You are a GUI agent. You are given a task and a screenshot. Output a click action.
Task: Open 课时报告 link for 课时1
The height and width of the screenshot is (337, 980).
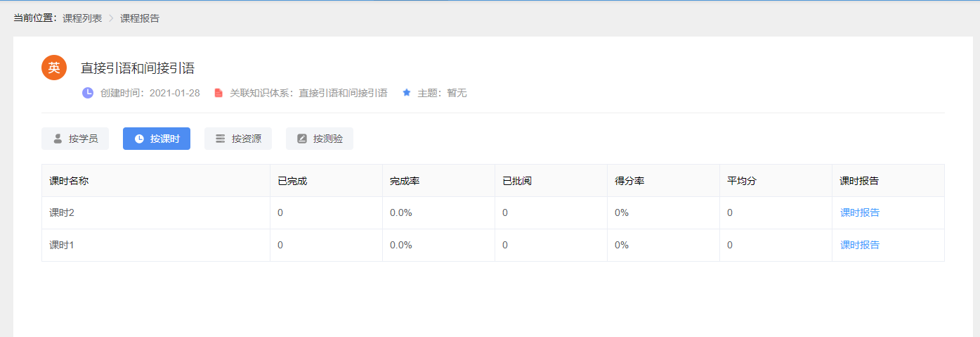tap(859, 245)
